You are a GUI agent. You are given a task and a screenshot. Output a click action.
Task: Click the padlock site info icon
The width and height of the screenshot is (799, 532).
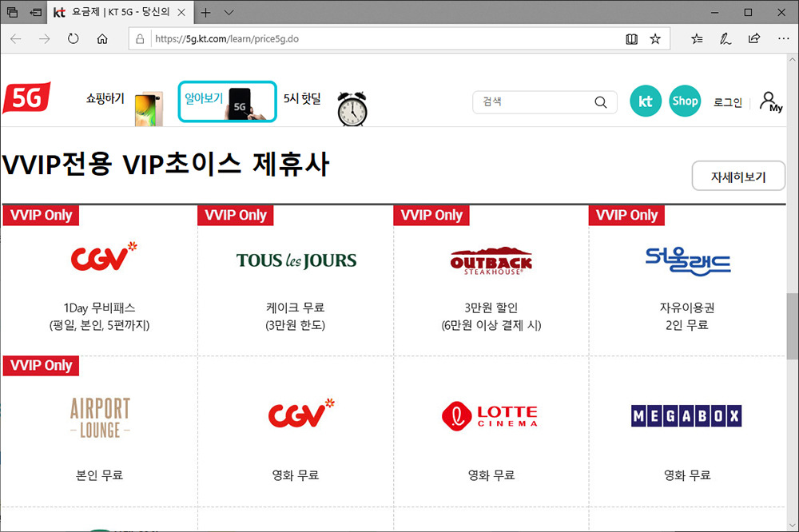[x=140, y=38]
